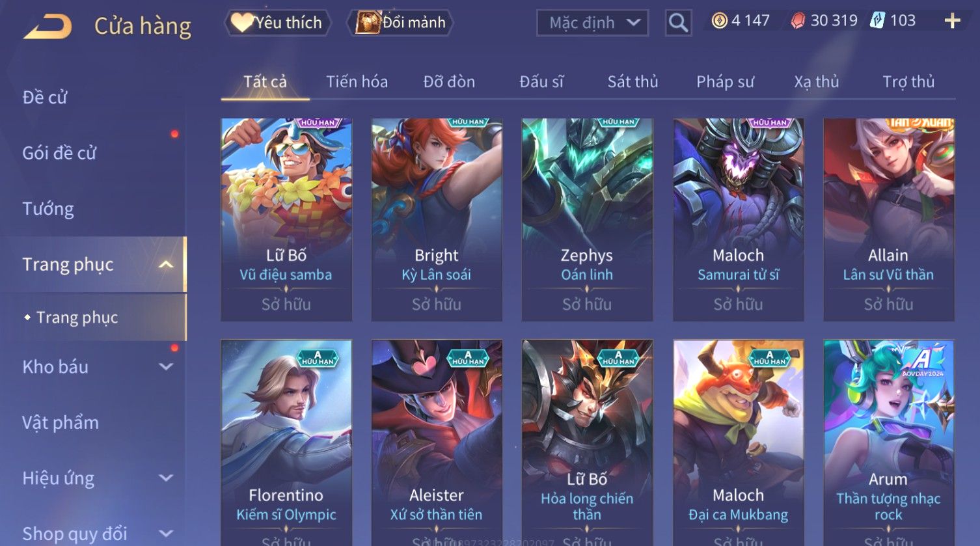
Task: Switch to the Tiến hóa tab
Action: pyautogui.click(x=357, y=82)
